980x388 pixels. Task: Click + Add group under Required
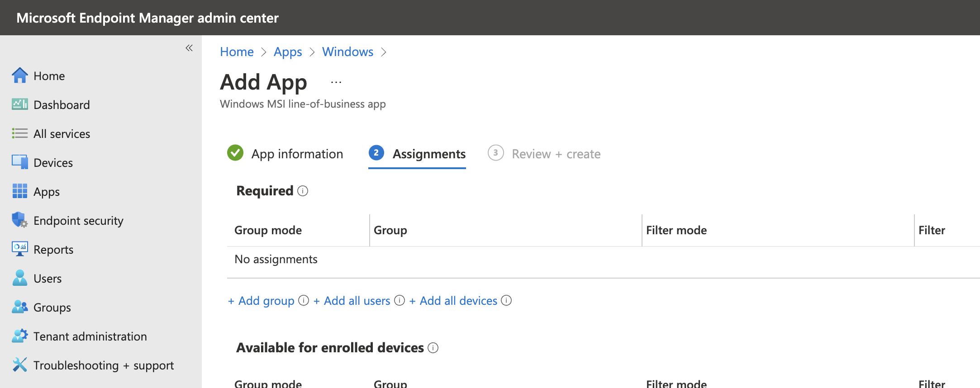[261, 301]
